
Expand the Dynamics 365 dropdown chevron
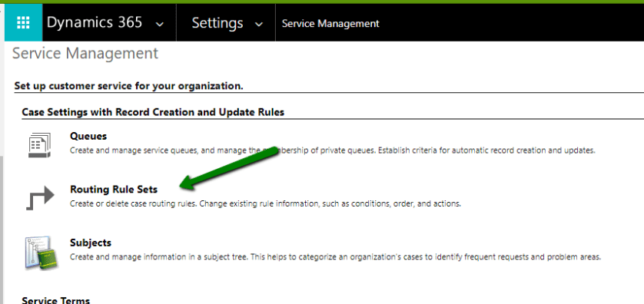(x=160, y=24)
